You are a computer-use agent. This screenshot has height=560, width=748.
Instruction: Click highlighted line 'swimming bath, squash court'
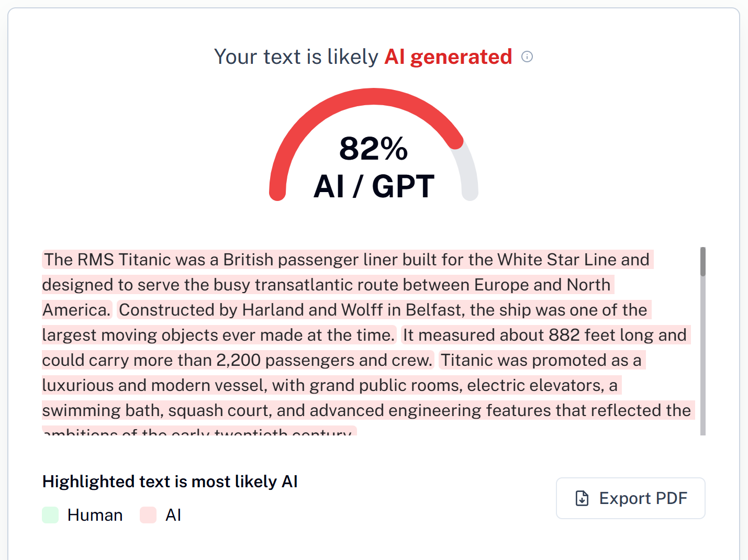click(x=366, y=410)
